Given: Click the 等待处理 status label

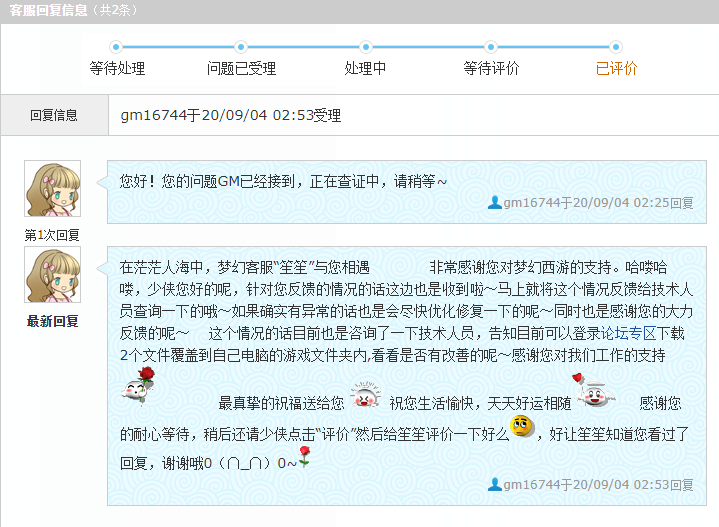Looking at the screenshot, I should 117,68.
